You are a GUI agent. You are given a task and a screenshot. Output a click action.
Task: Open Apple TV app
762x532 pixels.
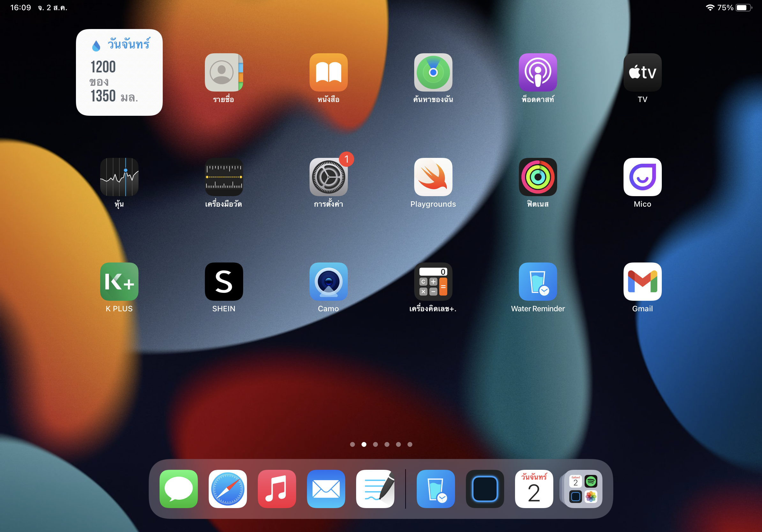click(642, 72)
